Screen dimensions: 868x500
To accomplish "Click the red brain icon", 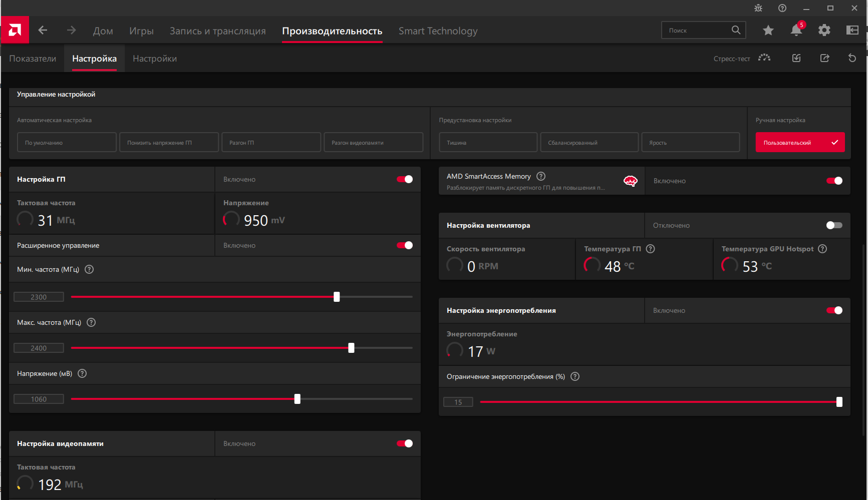I will pyautogui.click(x=631, y=181).
